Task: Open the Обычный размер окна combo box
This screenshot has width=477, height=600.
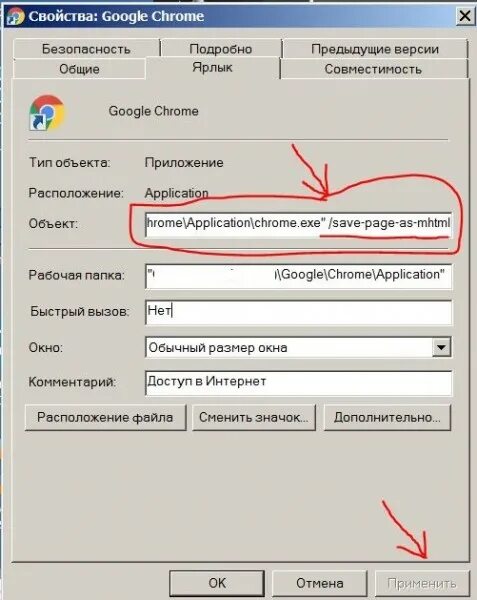Action: click(298, 347)
